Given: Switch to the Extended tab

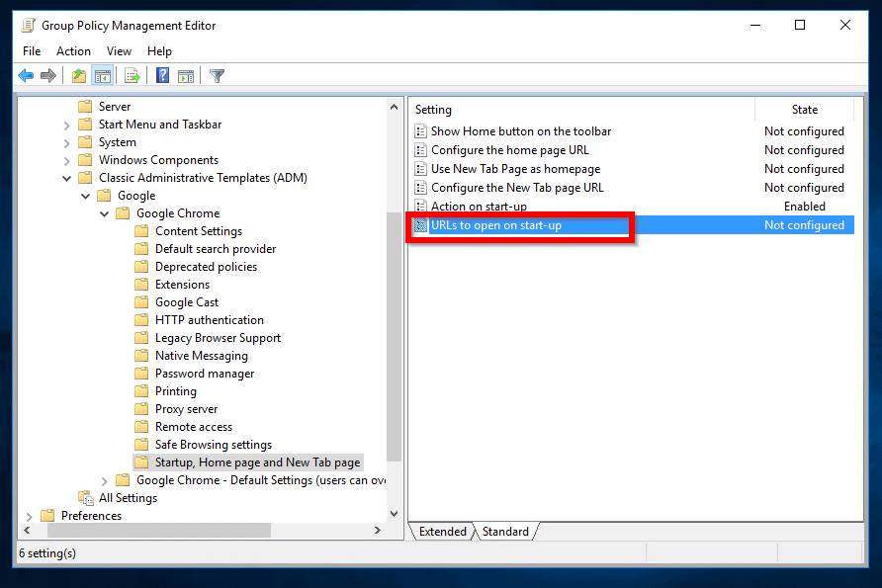Looking at the screenshot, I should [442, 532].
